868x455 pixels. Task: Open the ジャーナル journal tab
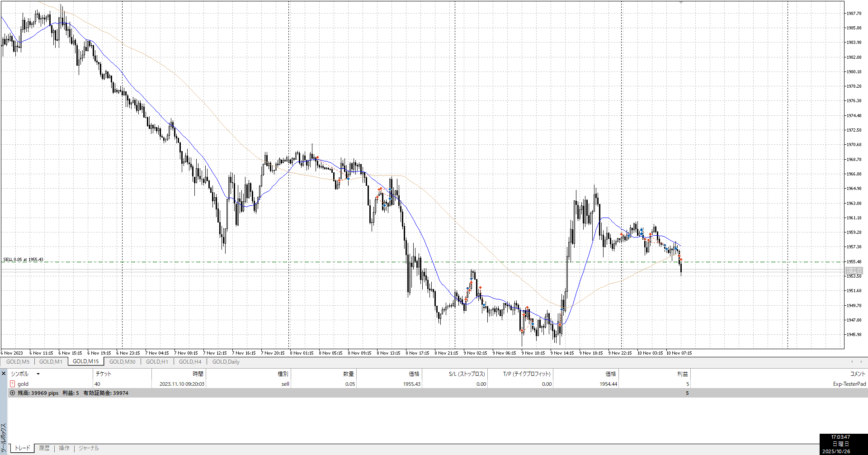pos(89,448)
